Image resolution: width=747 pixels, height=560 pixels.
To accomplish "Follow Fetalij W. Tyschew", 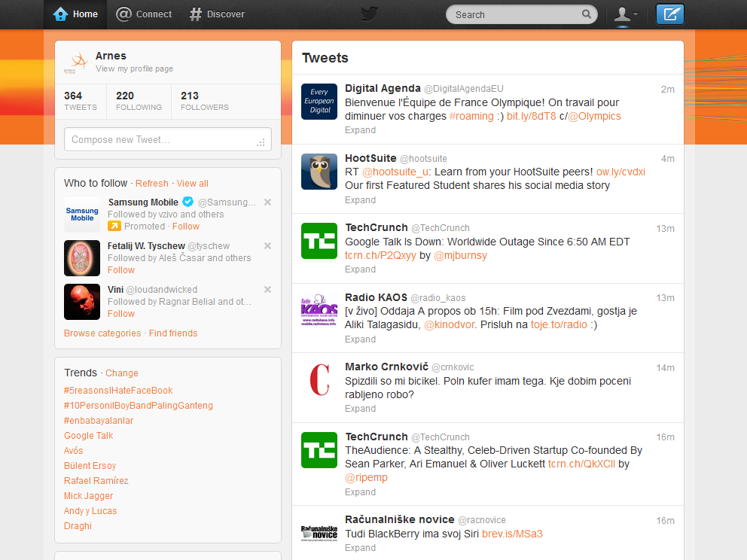I will tap(121, 270).
